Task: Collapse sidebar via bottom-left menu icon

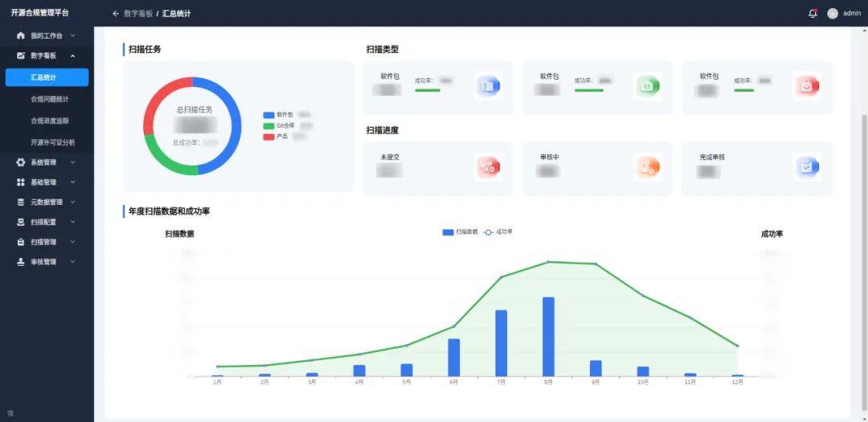Action: 10,413
